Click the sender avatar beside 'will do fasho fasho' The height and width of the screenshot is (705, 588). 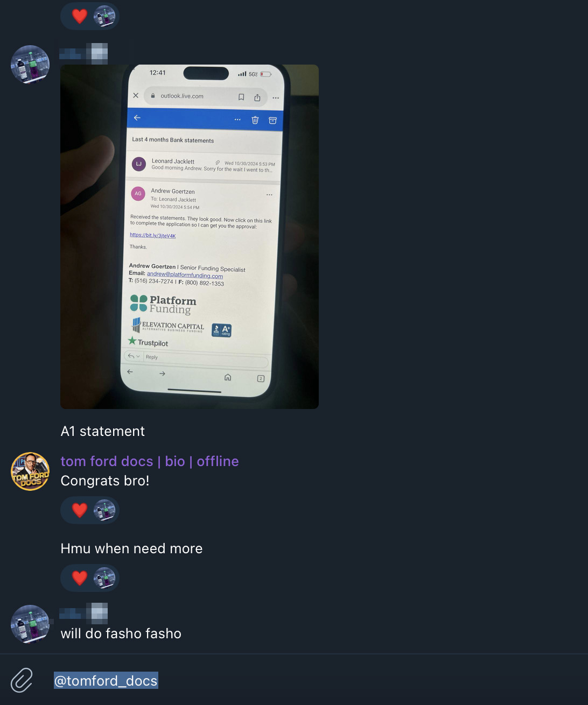click(x=30, y=624)
